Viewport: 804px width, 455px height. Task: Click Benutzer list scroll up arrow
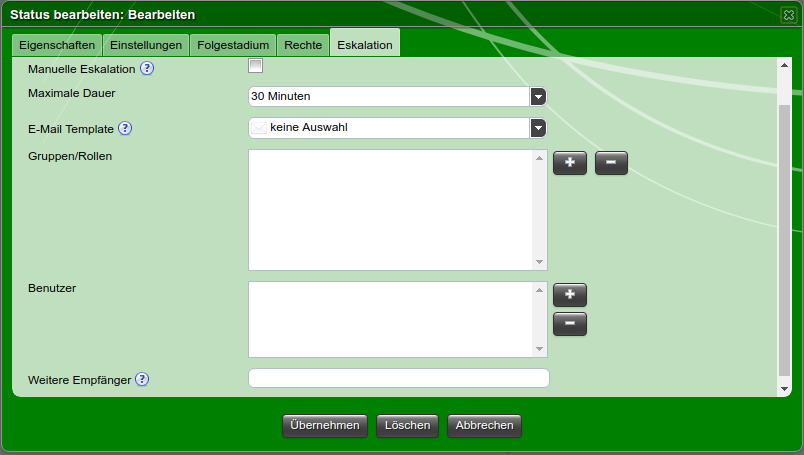[x=539, y=290]
